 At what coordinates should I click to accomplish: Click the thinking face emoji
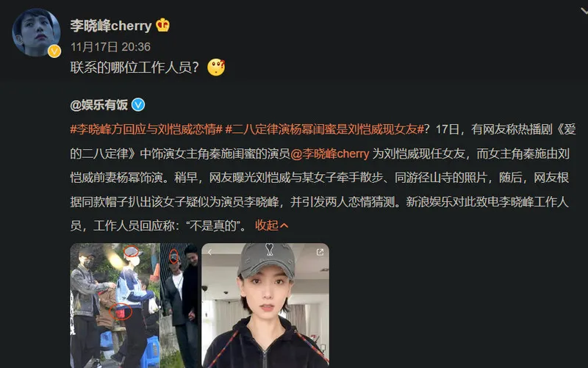point(216,68)
